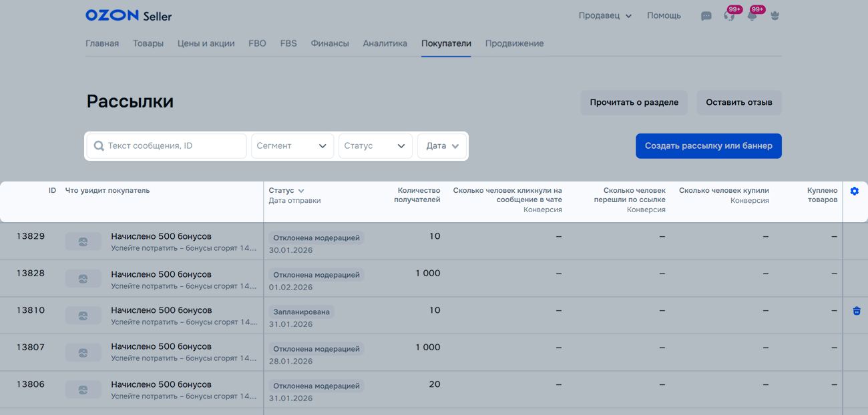868x415 pixels.
Task: Open the bell notifications icon
Action: (752, 16)
